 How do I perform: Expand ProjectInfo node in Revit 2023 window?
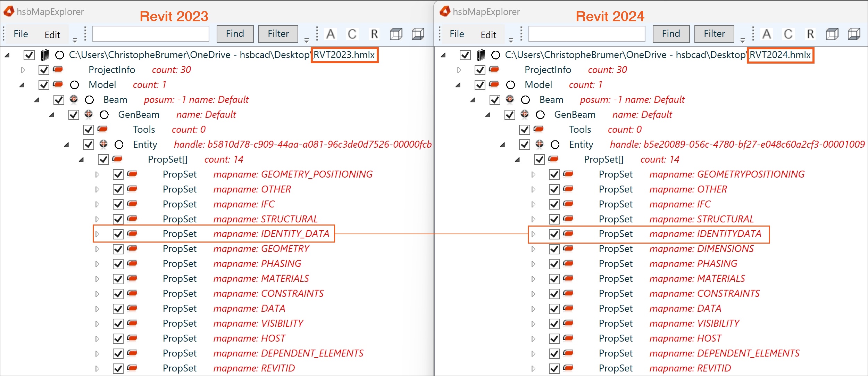(23, 70)
